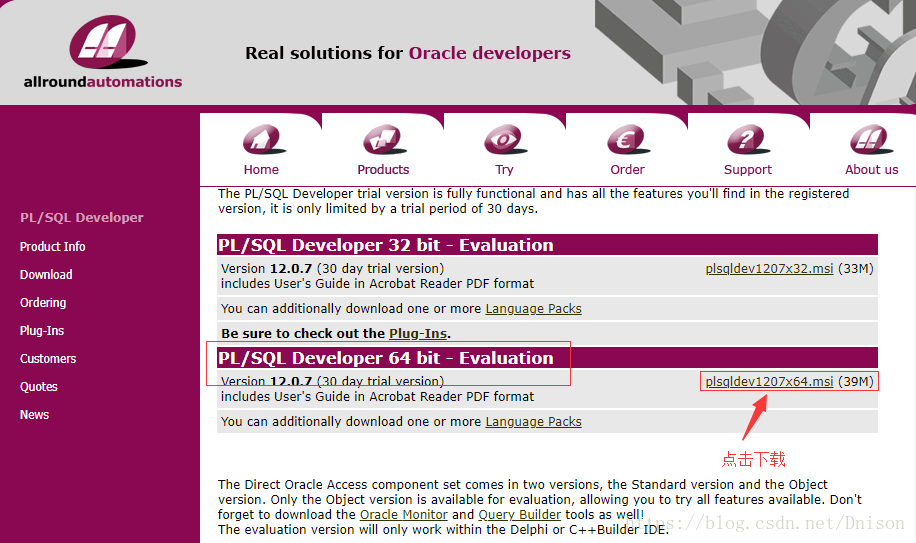Open Ordering in the sidebar
The height and width of the screenshot is (543, 916).
pos(43,303)
